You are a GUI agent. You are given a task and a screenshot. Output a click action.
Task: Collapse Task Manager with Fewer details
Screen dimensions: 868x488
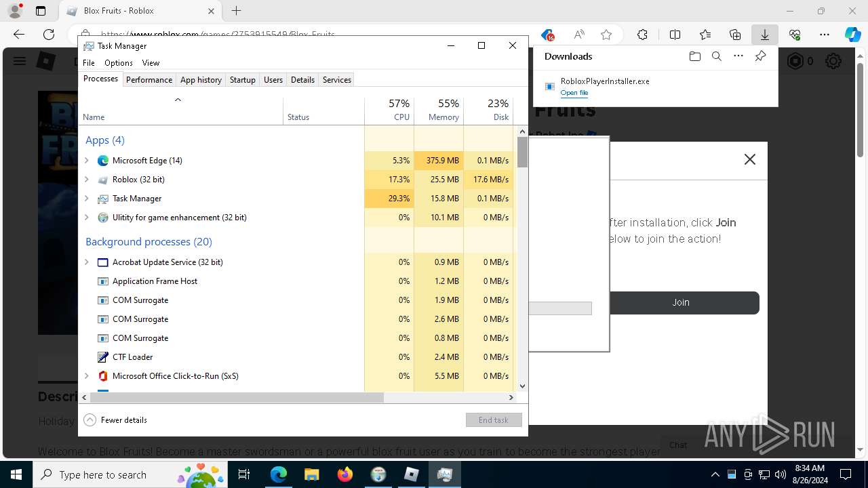click(115, 420)
